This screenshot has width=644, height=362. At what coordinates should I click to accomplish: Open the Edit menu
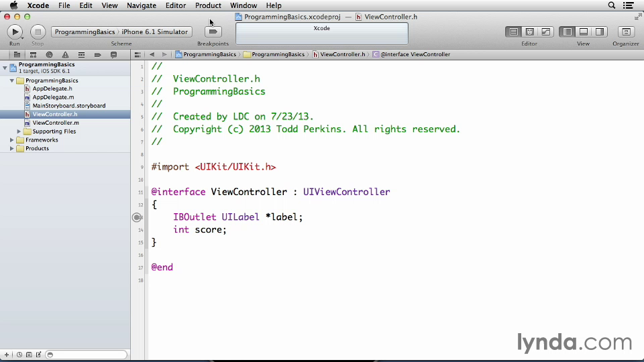[85, 5]
